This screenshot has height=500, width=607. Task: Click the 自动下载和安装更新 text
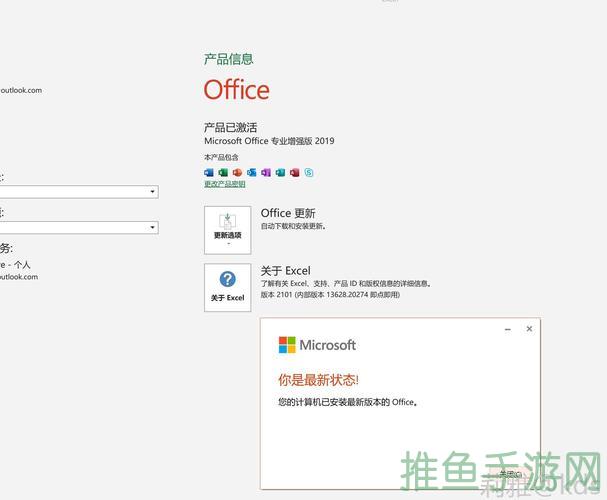click(293, 226)
